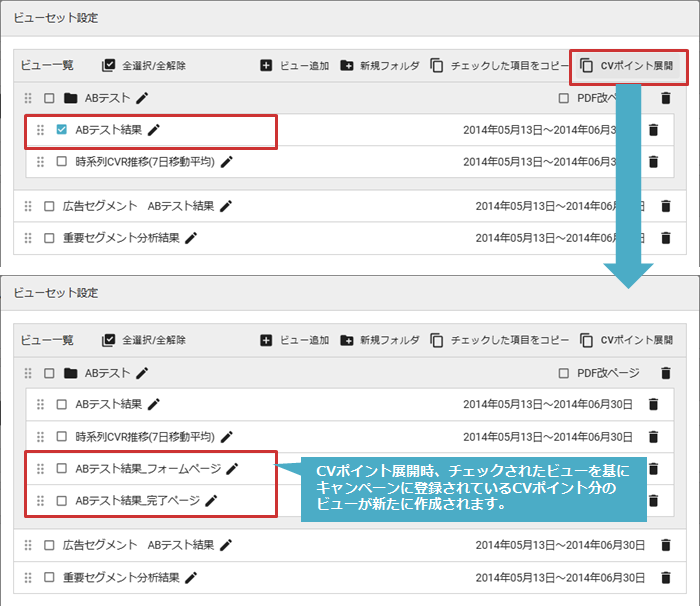Delete ABテスト folder via trash in lower panel
Viewport: 700px width, 606px height.
point(666,373)
